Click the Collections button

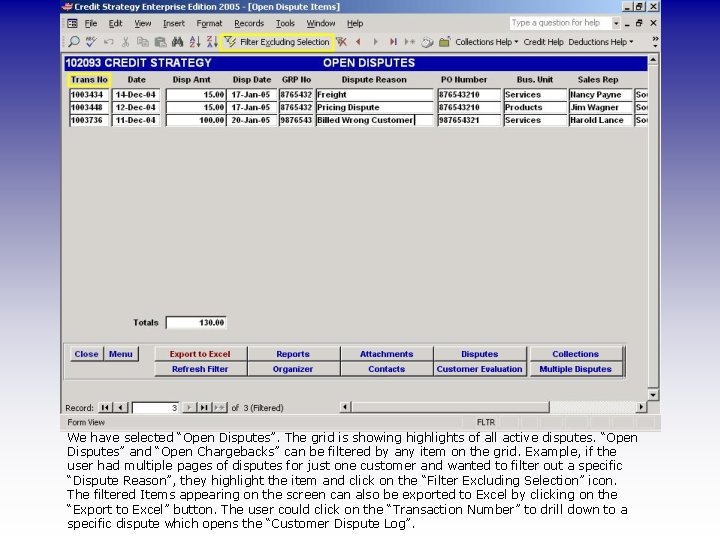pyautogui.click(x=575, y=354)
